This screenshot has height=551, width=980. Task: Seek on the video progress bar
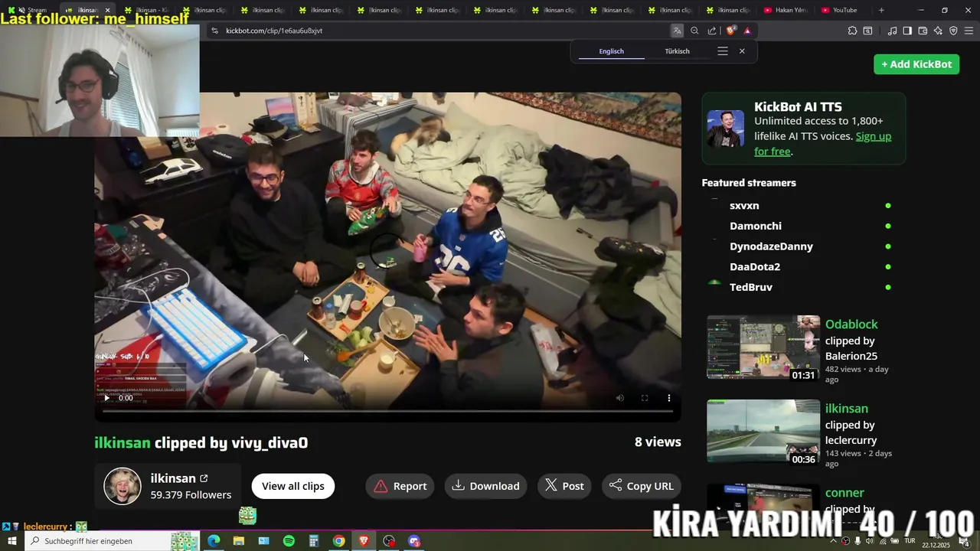387,411
